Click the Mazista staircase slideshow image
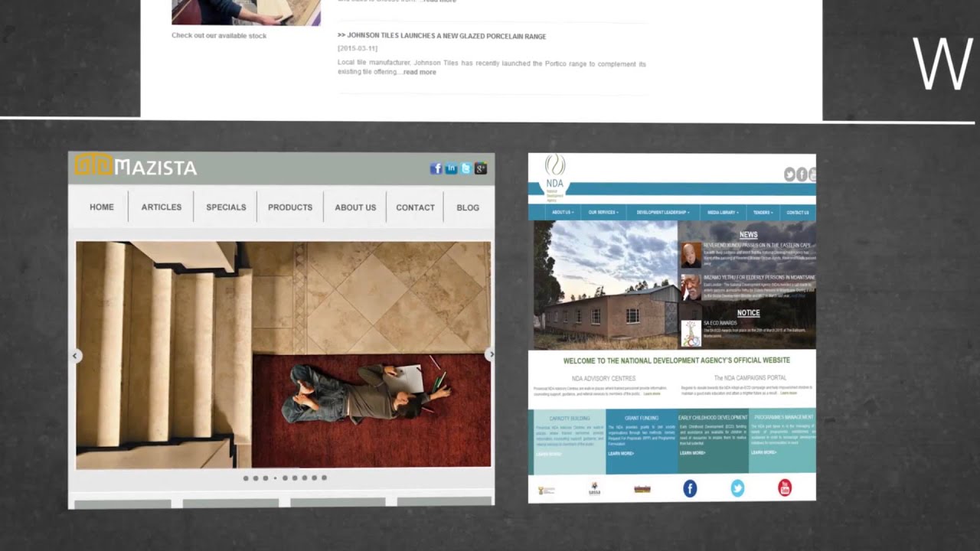The width and height of the screenshot is (980, 551). pos(283,354)
